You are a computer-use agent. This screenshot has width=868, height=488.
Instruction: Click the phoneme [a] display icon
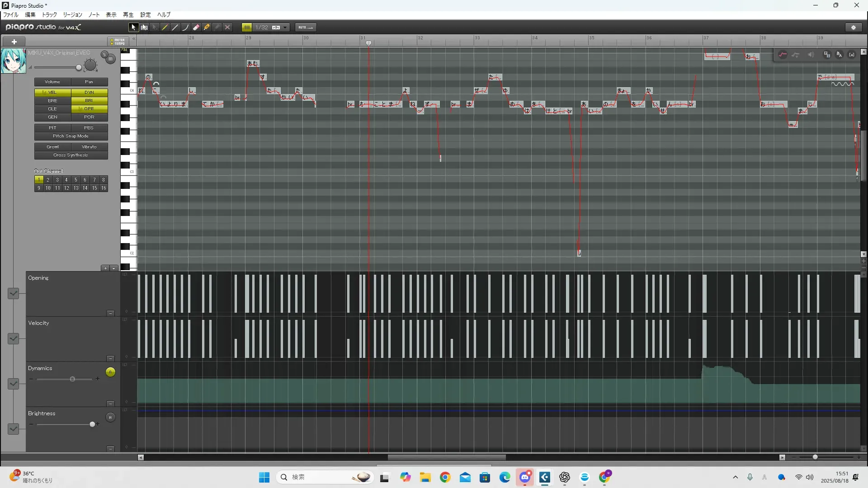[x=852, y=55]
